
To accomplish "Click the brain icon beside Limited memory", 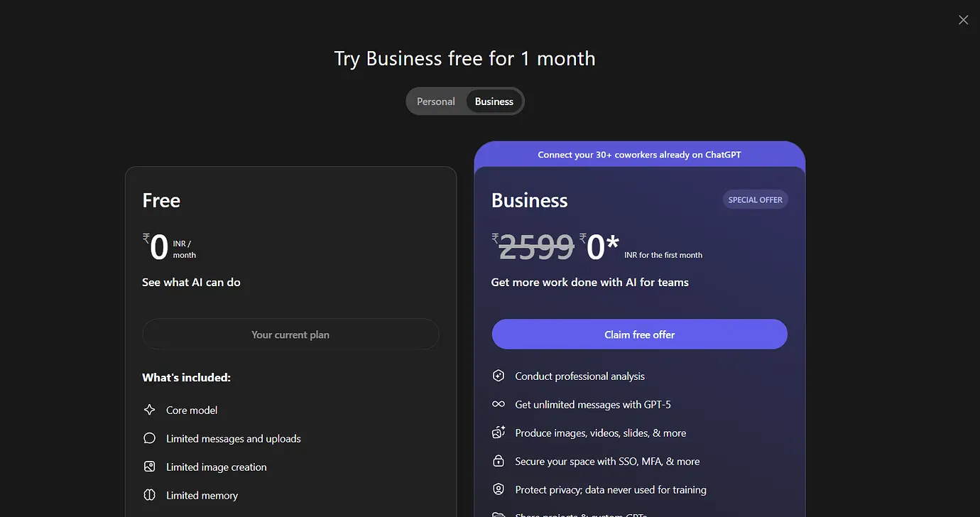I will coord(149,495).
